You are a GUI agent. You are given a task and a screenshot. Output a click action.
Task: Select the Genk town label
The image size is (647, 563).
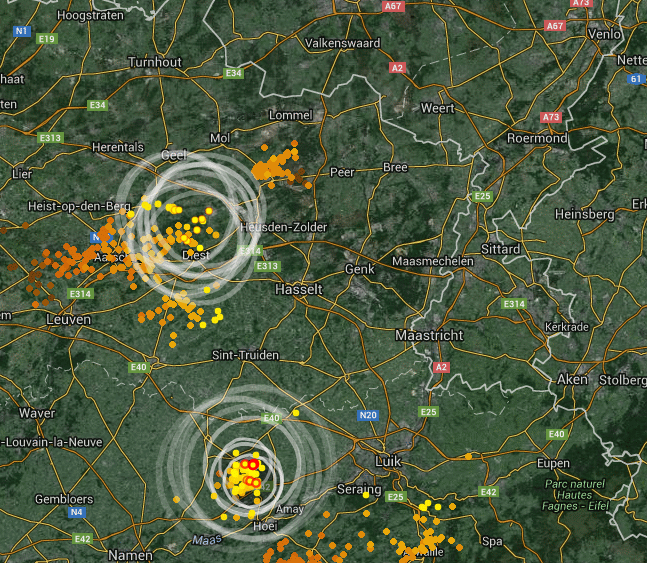click(x=360, y=269)
